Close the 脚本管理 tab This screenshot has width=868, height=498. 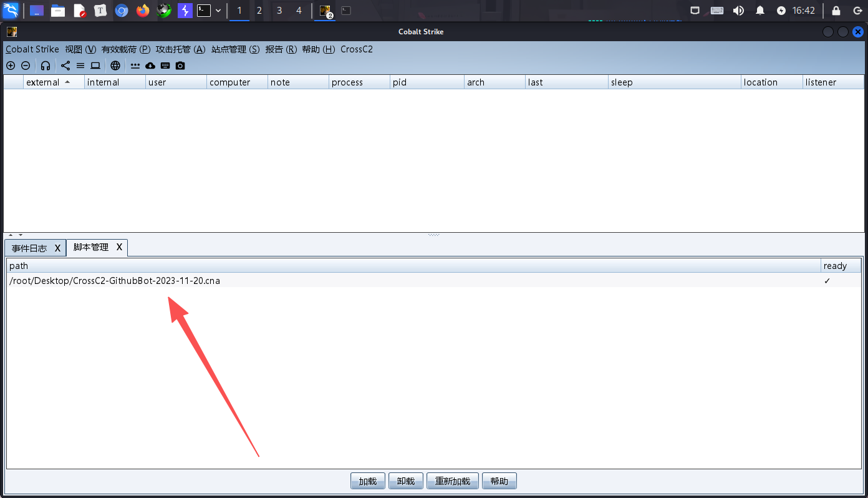tap(119, 248)
